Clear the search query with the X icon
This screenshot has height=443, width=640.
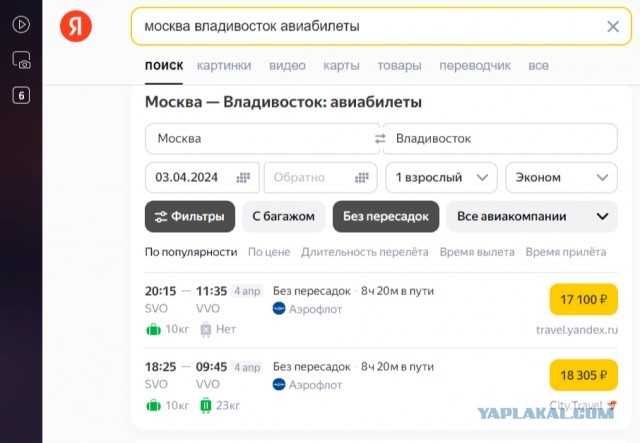[x=613, y=27]
